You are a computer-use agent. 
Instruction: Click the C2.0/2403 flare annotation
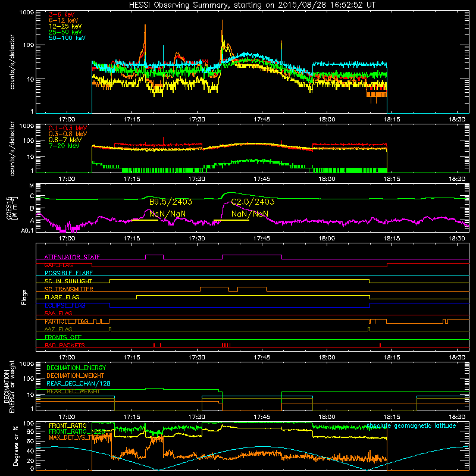click(252, 202)
